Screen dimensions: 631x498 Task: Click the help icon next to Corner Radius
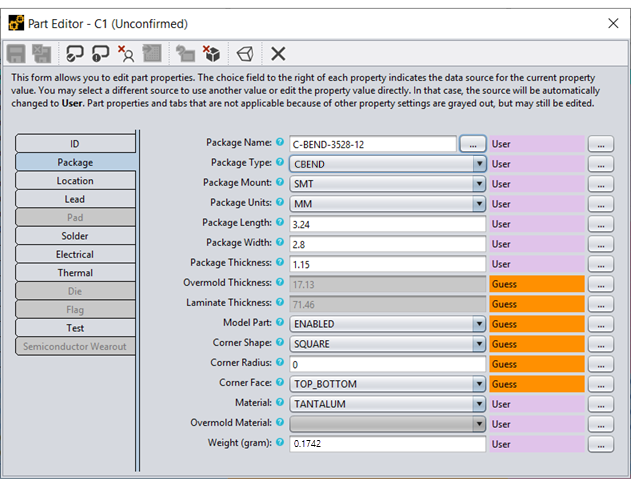tap(280, 362)
